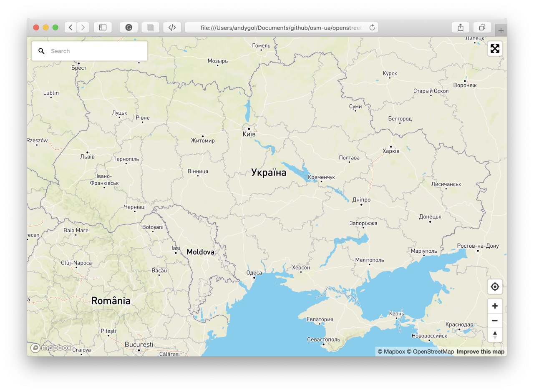The height and width of the screenshot is (392, 534).
Task: Click the gray square extension icon
Action: [151, 28]
